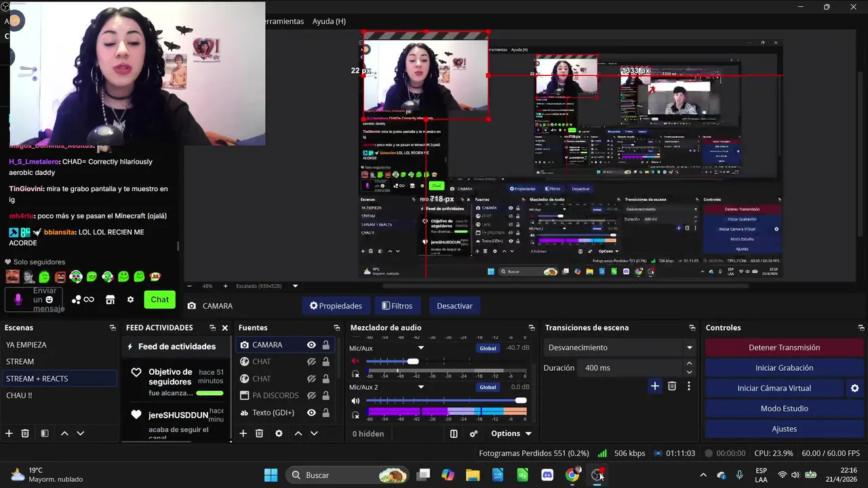Remove selected source with trash icon
The height and width of the screenshot is (488, 868).
click(259, 433)
